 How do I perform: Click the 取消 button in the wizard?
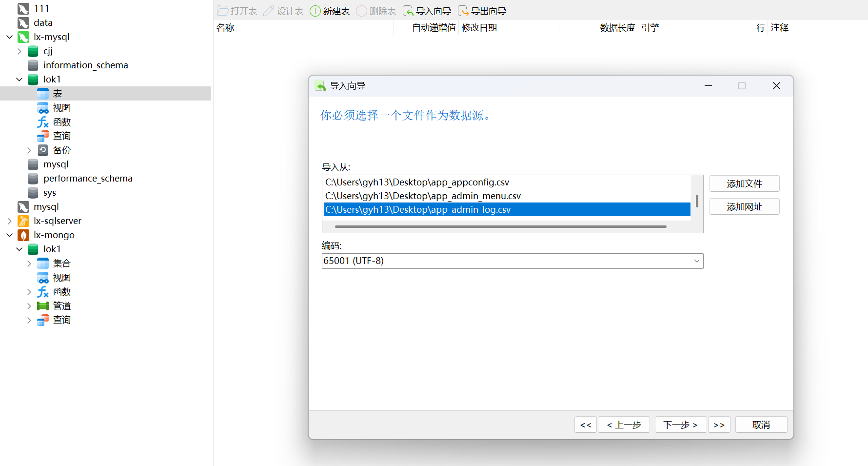(x=761, y=425)
